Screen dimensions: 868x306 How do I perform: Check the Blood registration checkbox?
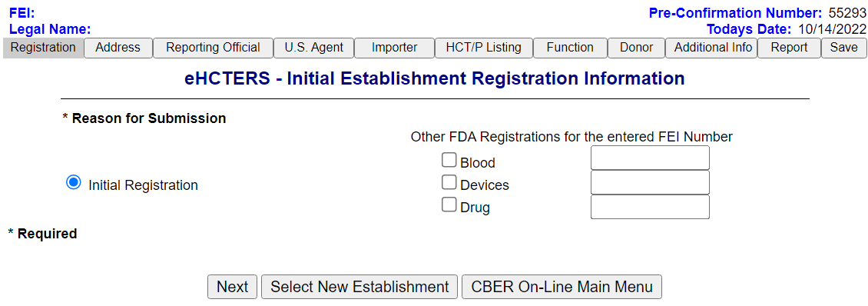[449, 160]
